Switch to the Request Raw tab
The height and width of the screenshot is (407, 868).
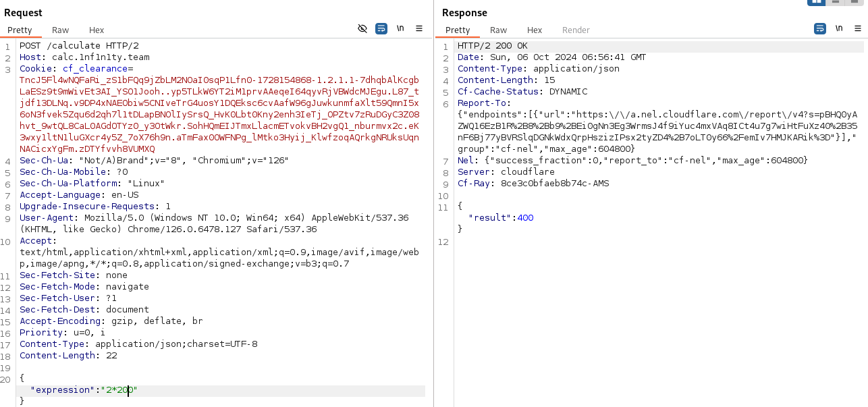[61, 30]
